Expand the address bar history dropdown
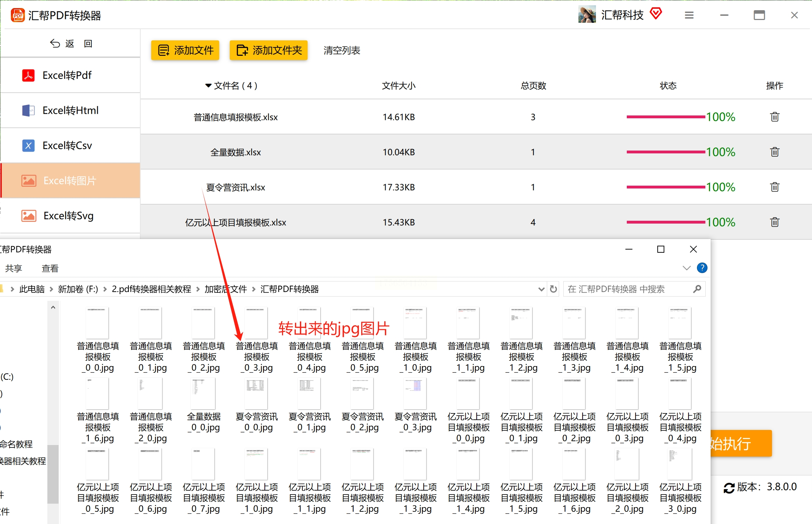Image resolution: width=812 pixels, height=524 pixels. [541, 289]
